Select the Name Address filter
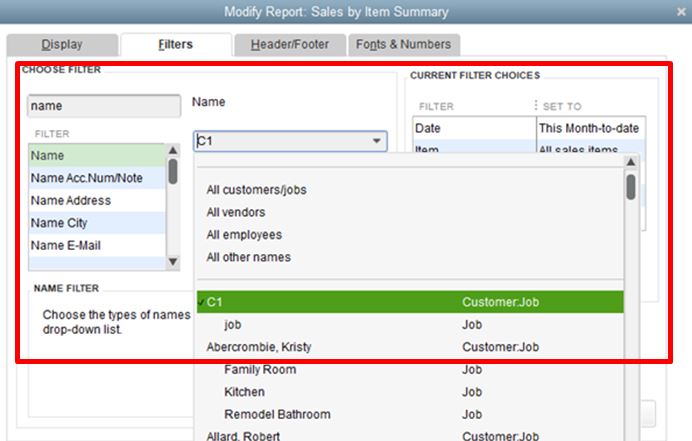 click(97, 200)
